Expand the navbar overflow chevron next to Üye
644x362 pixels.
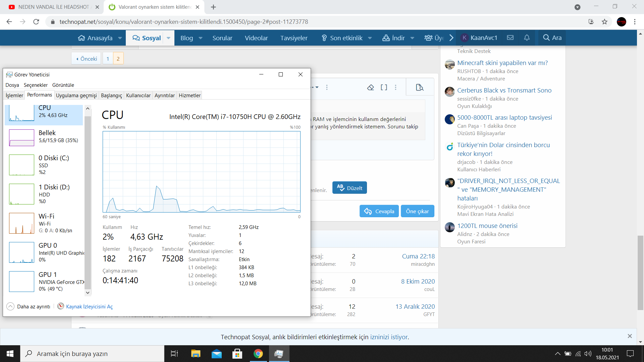(451, 38)
